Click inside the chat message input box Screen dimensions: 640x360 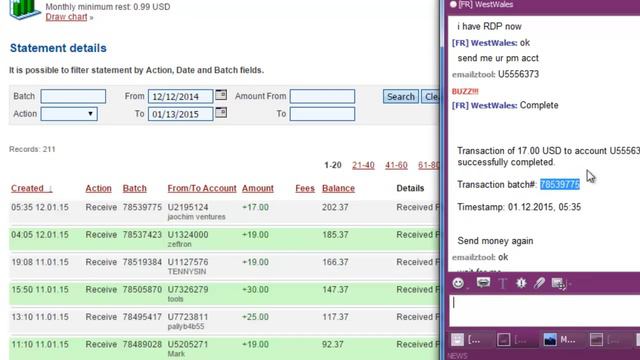coord(544,311)
